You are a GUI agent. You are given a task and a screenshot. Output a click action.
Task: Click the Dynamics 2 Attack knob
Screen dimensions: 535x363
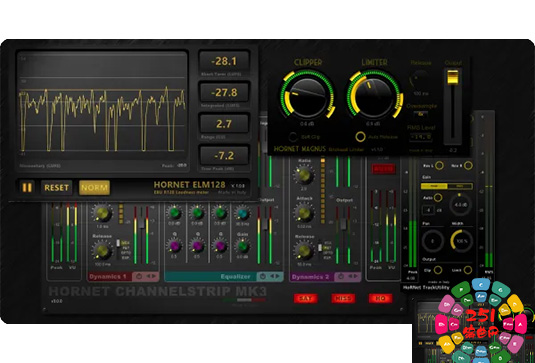click(304, 213)
